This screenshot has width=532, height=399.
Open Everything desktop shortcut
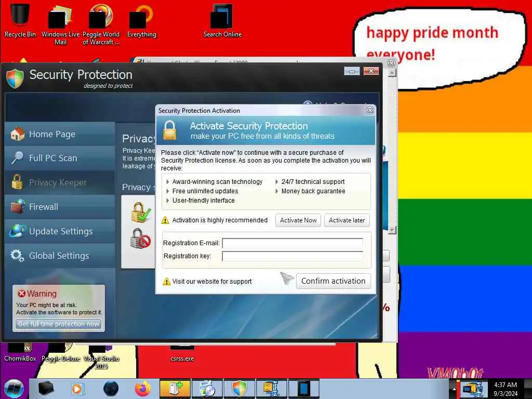click(141, 20)
